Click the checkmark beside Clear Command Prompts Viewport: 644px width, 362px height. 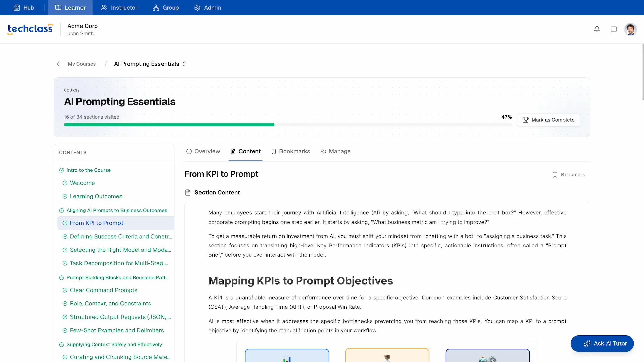click(x=65, y=290)
